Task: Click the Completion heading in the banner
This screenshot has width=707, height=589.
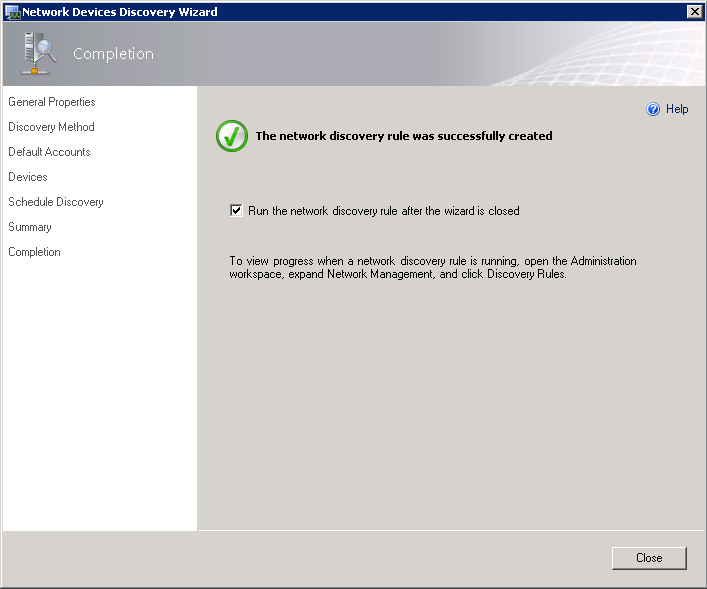Action: pos(113,54)
